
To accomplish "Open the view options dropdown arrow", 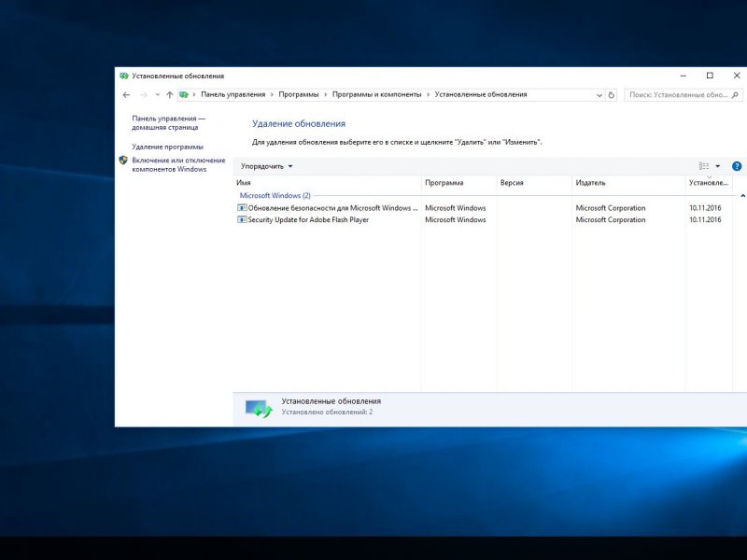I will (718, 166).
